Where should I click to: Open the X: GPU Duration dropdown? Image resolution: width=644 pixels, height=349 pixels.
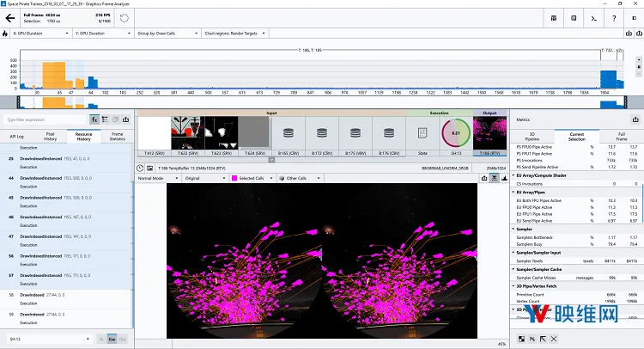pyautogui.click(x=40, y=34)
